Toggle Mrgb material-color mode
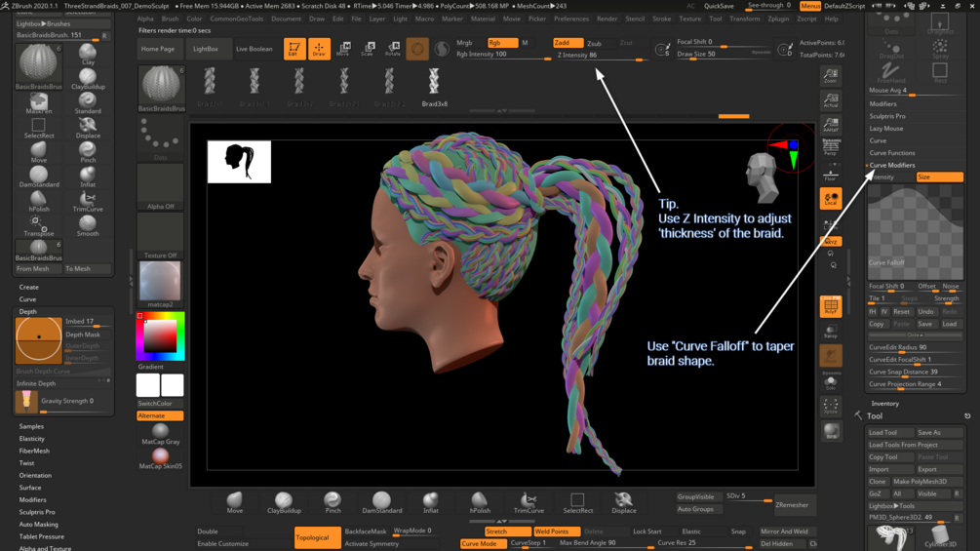The height and width of the screenshot is (551, 980). coord(464,43)
